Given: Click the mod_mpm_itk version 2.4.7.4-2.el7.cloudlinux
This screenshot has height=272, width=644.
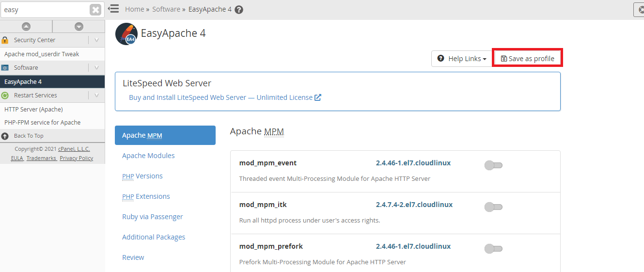Looking at the screenshot, I should [414, 205].
